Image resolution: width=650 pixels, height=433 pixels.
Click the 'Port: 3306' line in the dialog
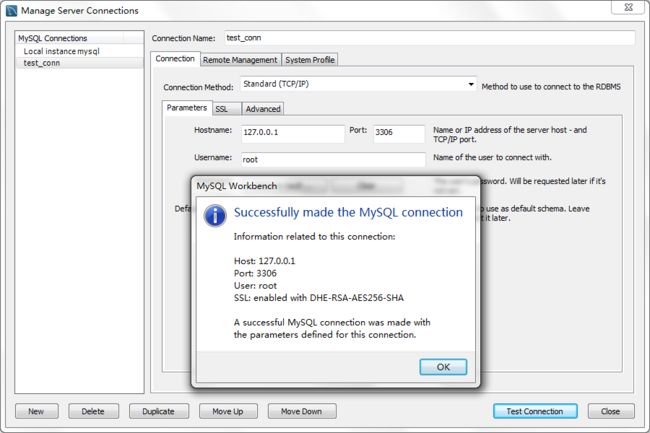tap(255, 273)
